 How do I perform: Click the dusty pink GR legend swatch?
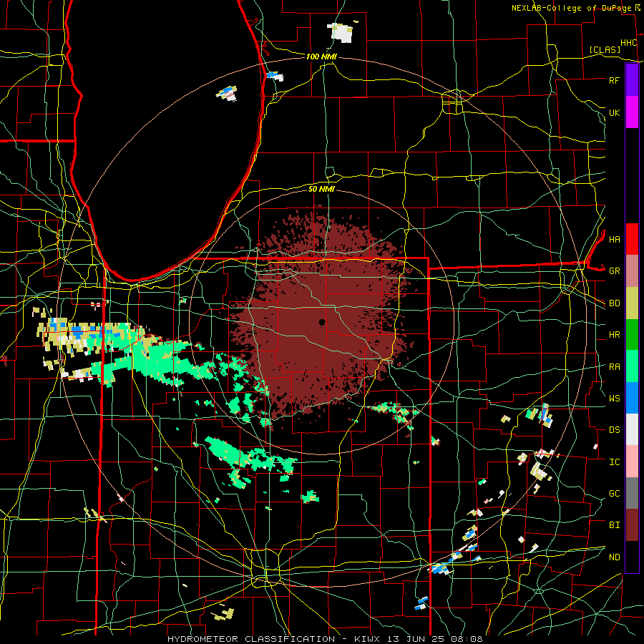(x=632, y=270)
